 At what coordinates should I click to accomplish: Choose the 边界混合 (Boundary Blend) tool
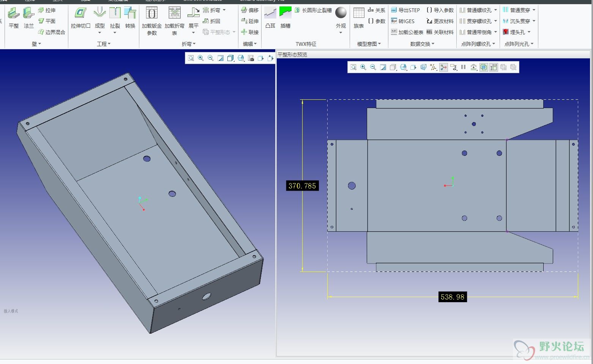pyautogui.click(x=52, y=32)
